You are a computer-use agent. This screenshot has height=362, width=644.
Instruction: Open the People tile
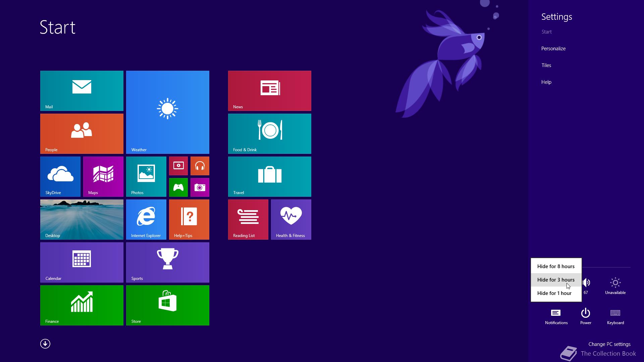[82, 134]
